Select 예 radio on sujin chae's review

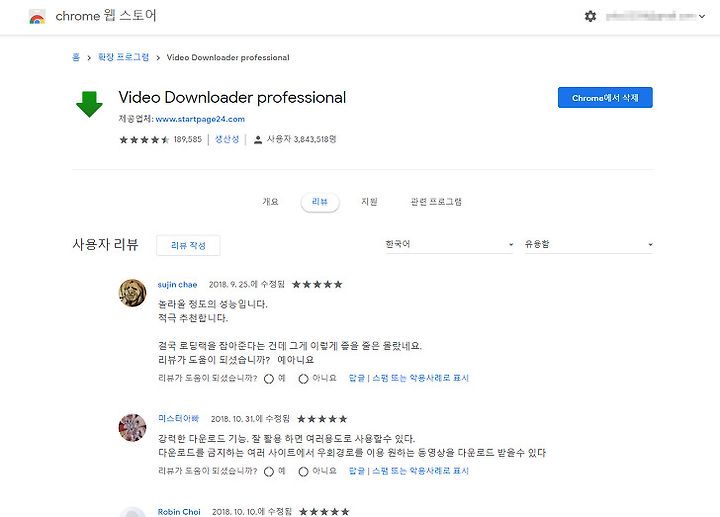(269, 379)
